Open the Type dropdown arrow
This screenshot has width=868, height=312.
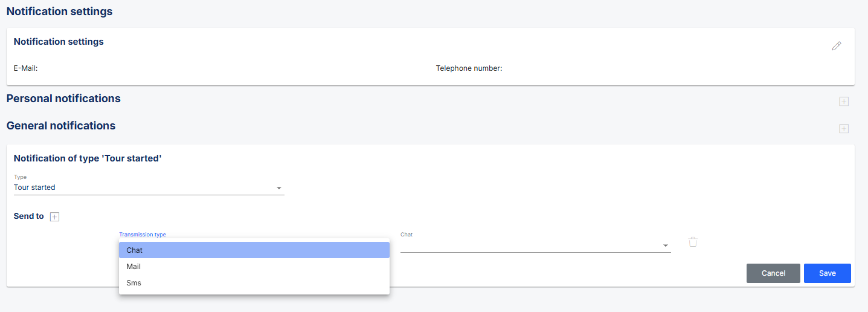pyautogui.click(x=279, y=188)
